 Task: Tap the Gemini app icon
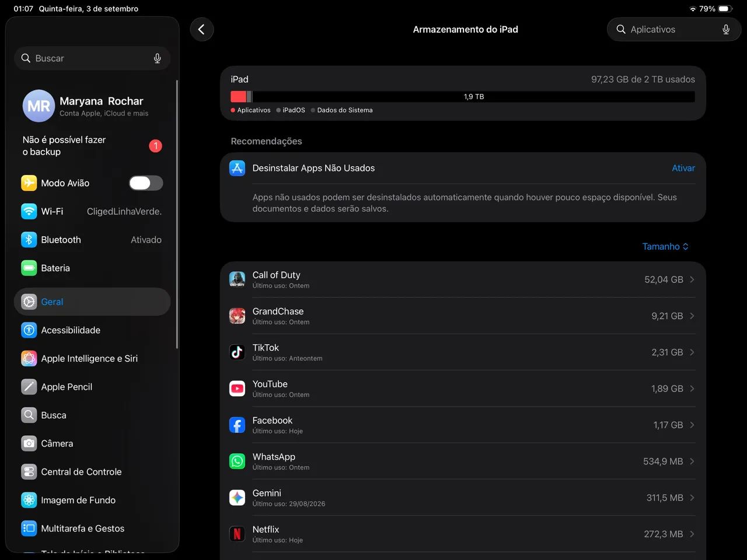pyautogui.click(x=237, y=498)
